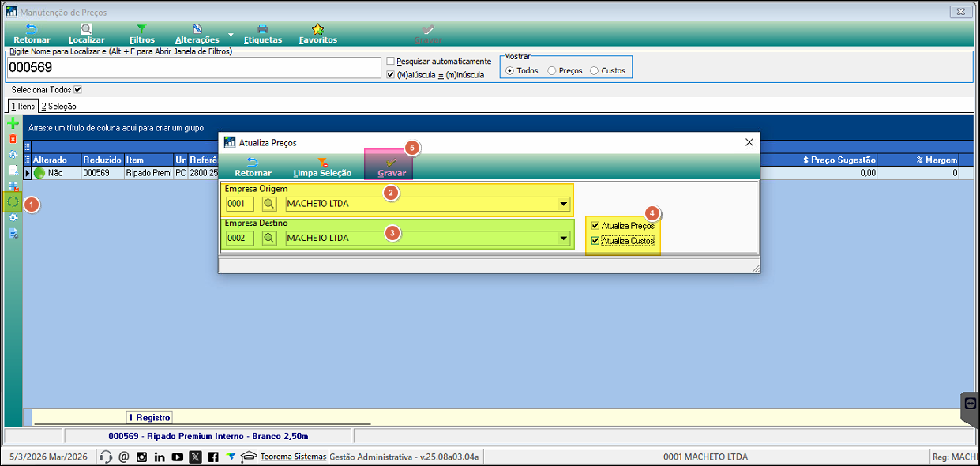
Task: Open Favoritos star toolbar button
Action: click(x=317, y=34)
